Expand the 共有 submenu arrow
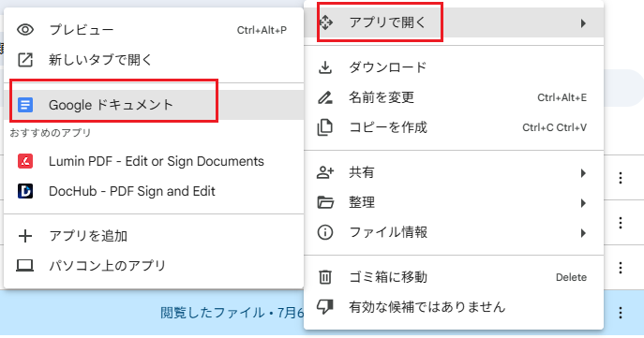 click(x=583, y=173)
